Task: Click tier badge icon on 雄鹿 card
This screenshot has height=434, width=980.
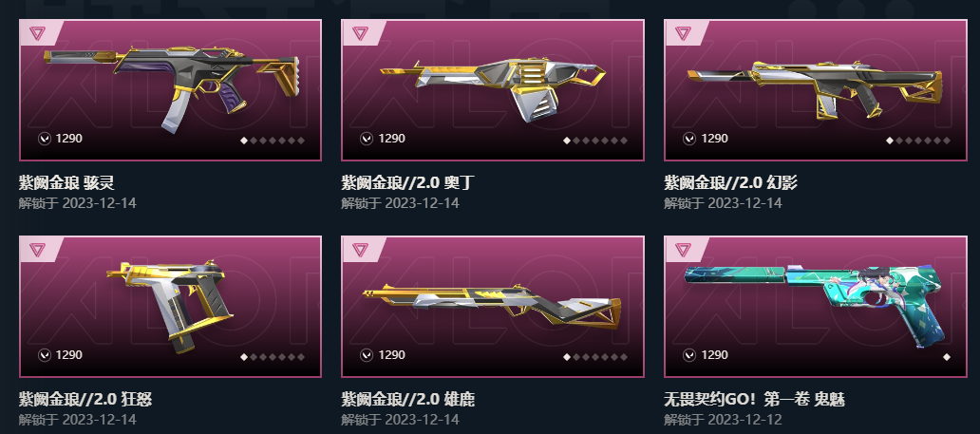Action: 359,250
